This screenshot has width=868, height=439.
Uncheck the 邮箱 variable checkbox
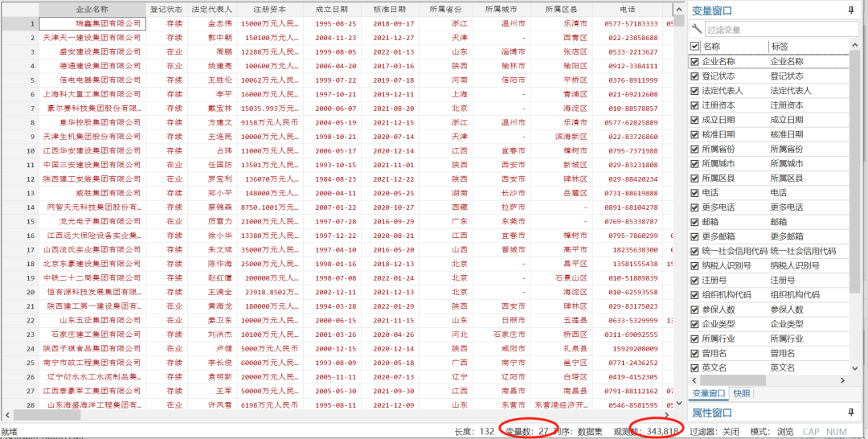click(694, 222)
